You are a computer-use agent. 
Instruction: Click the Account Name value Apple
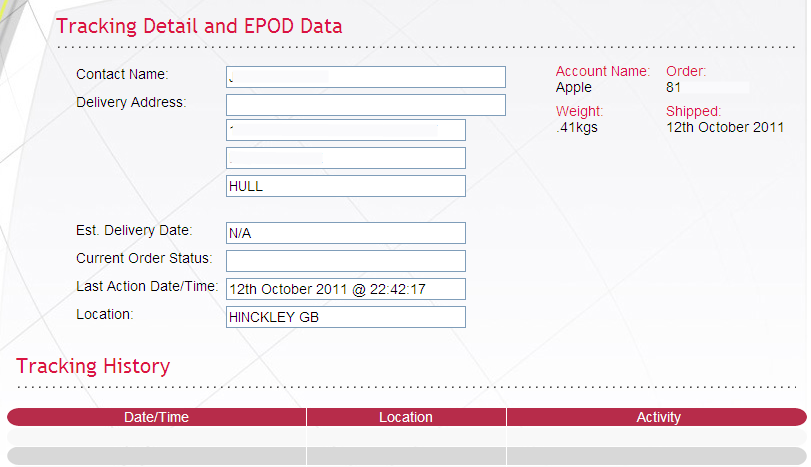[574, 88]
